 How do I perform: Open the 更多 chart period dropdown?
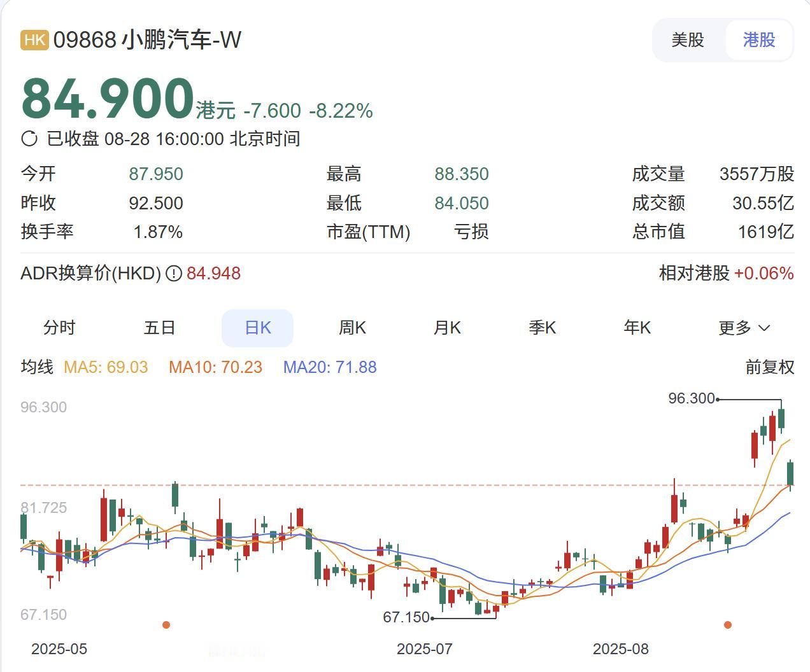coord(744,328)
